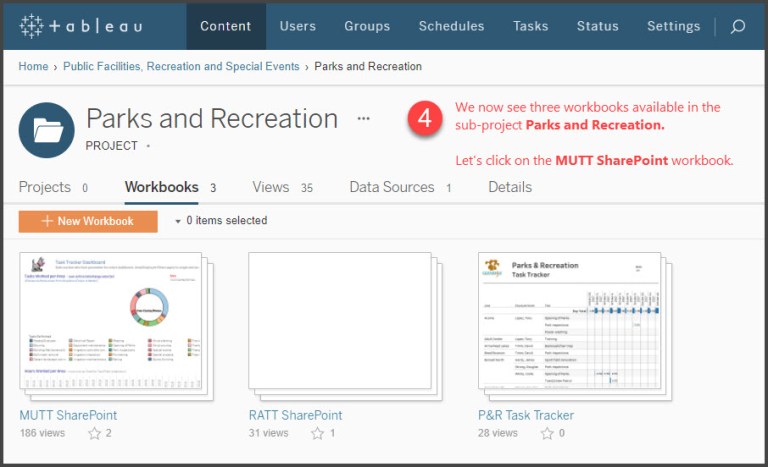Toggle the favorite star for RATT SharePoint
Viewport: 768px width, 467px height.
[x=317, y=433]
